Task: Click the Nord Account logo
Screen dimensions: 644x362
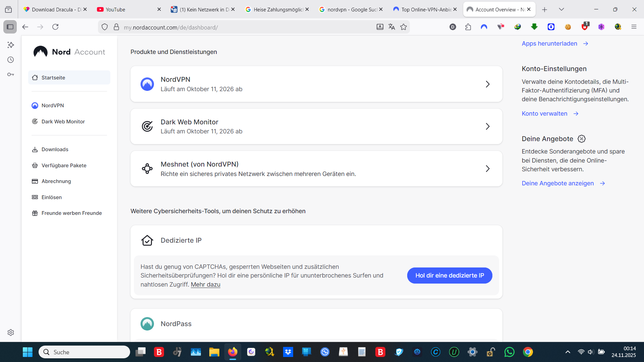Action: coord(69,52)
